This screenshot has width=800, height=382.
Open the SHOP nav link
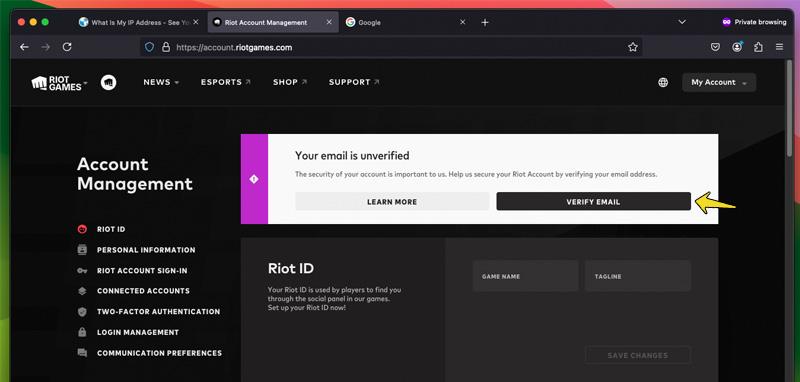[x=290, y=82]
